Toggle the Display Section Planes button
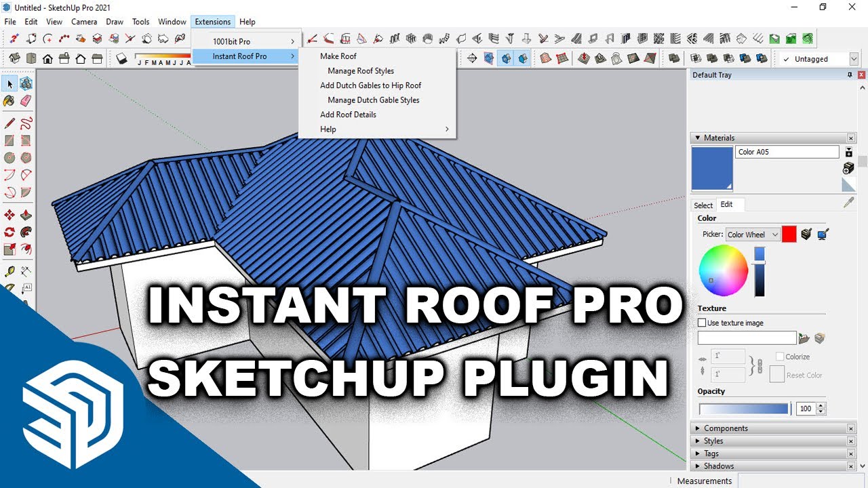This screenshot has height=488, width=868. coord(489,58)
